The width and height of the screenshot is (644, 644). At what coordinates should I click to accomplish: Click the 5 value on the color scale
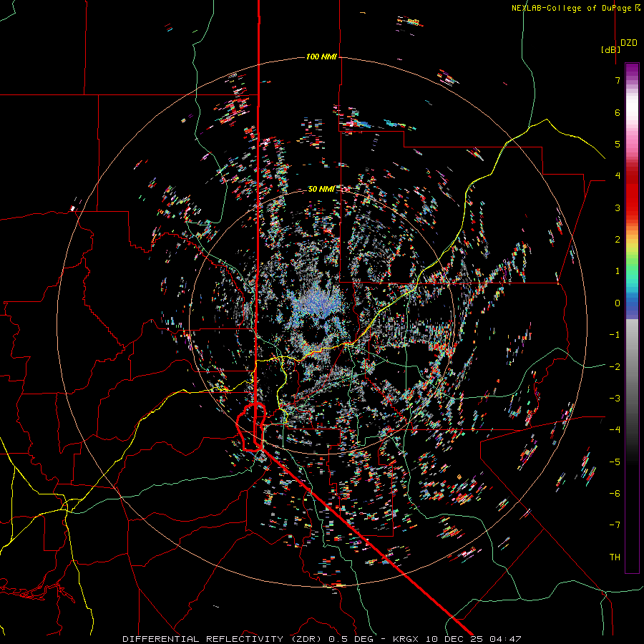tap(618, 144)
